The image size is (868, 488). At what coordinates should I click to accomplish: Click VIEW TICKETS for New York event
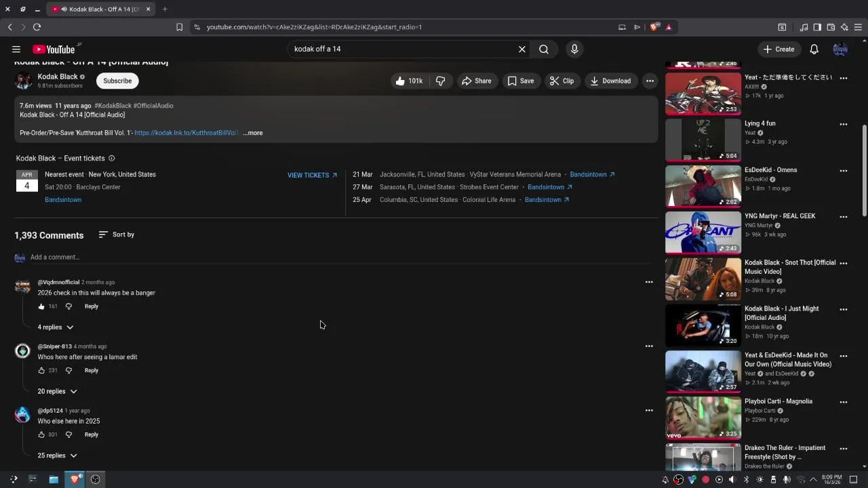(312, 175)
